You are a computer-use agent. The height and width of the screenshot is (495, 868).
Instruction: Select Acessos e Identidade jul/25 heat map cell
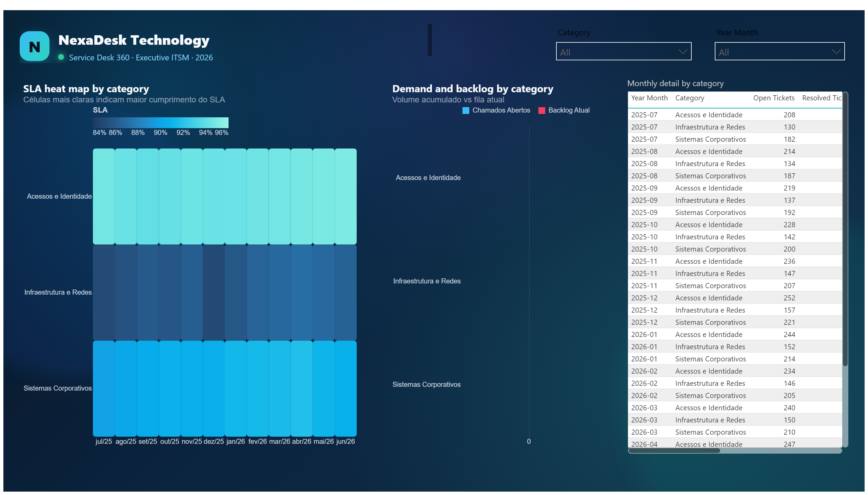(x=104, y=196)
